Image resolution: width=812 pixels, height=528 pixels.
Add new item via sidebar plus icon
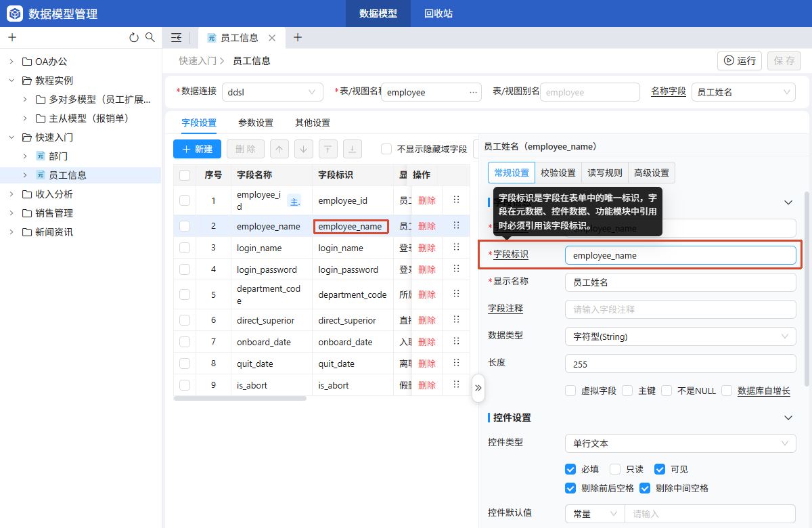coord(12,37)
